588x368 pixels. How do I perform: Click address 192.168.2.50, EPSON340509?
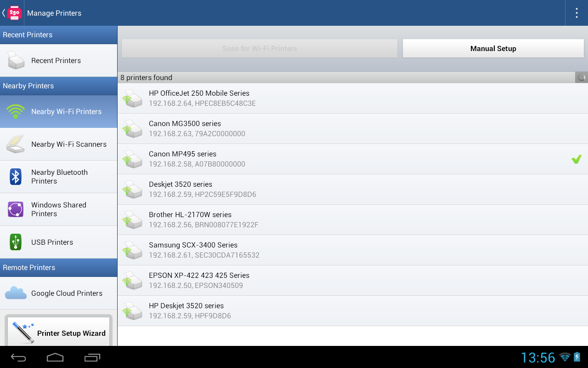196,286
